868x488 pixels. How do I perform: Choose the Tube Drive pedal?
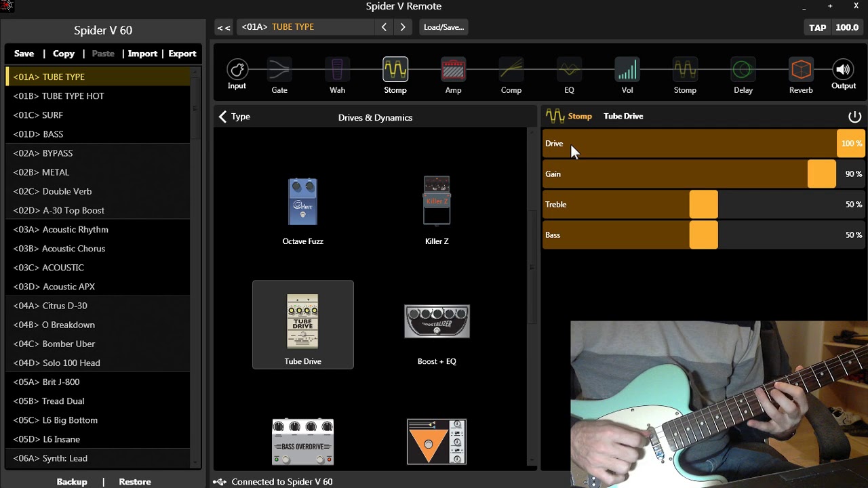(x=303, y=325)
